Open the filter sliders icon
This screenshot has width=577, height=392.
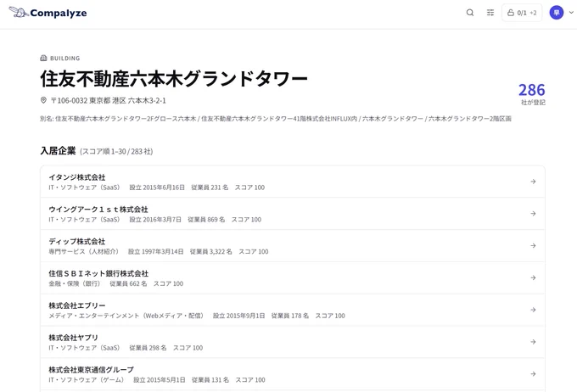(x=490, y=13)
